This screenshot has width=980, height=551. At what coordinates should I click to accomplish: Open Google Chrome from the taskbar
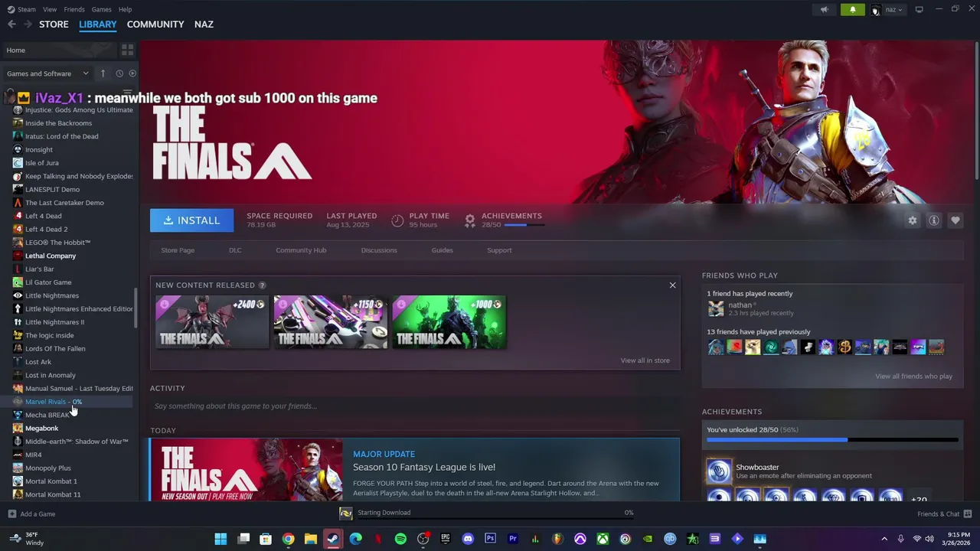pos(288,539)
